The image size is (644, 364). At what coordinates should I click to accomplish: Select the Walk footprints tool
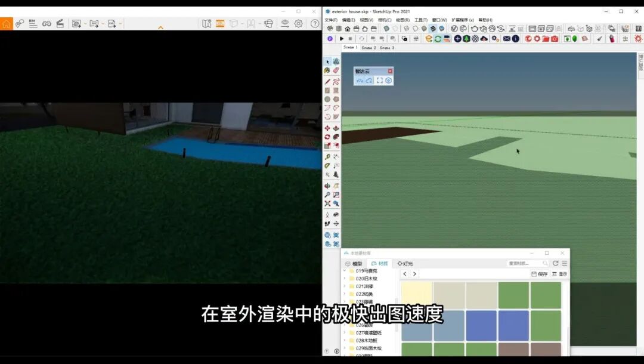point(327,224)
